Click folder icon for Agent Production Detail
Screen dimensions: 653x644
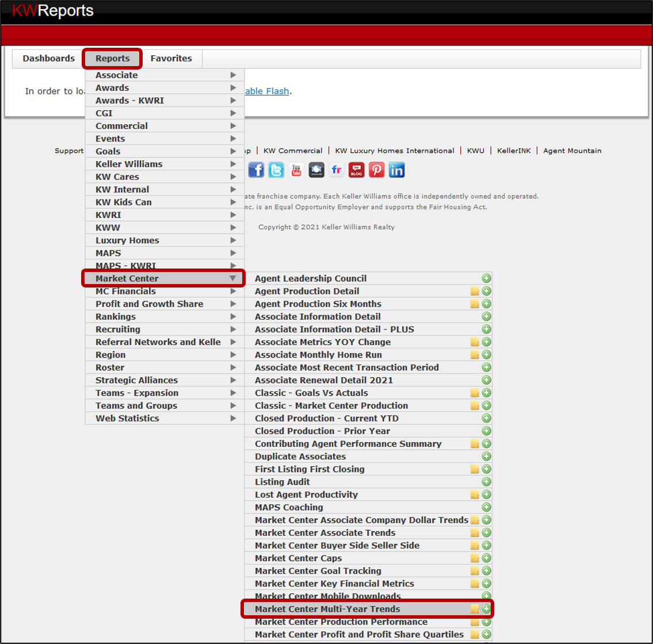click(474, 291)
